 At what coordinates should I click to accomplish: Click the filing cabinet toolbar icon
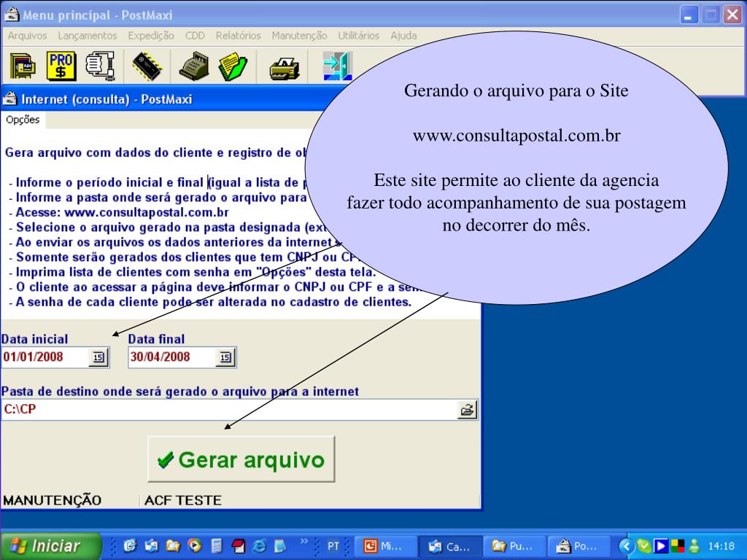[x=23, y=66]
